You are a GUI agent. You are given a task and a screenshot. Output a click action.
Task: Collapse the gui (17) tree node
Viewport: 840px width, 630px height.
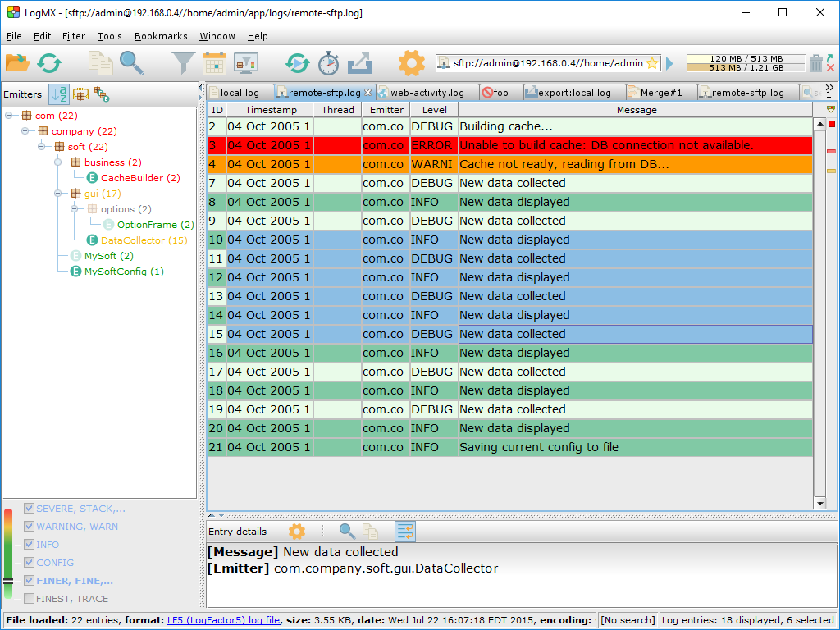click(x=59, y=194)
